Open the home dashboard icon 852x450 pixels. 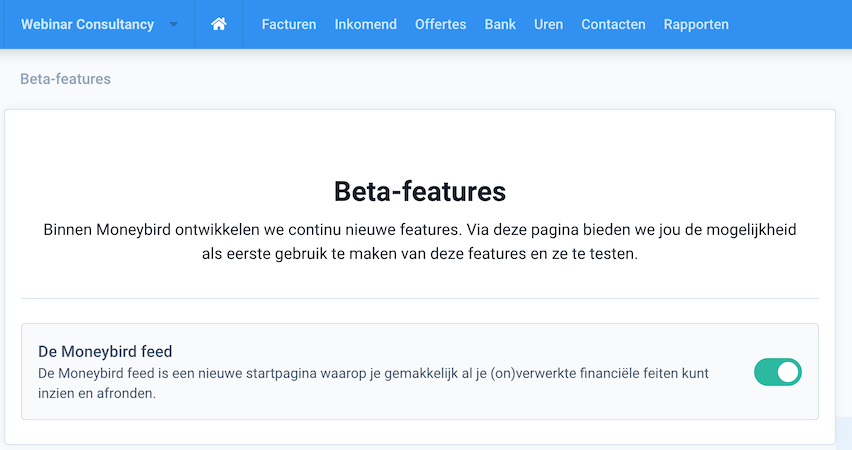pyautogui.click(x=218, y=24)
